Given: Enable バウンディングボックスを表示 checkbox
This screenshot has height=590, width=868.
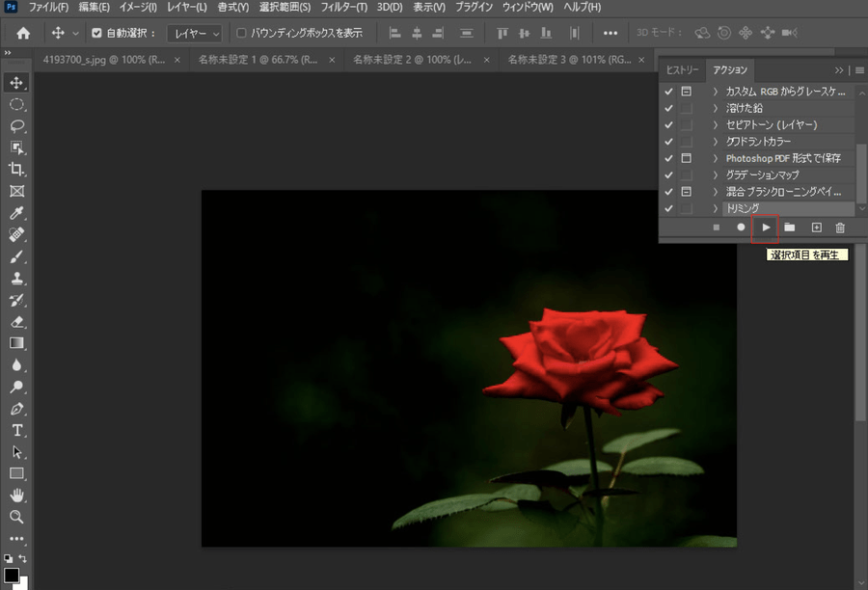Looking at the screenshot, I should click(242, 33).
